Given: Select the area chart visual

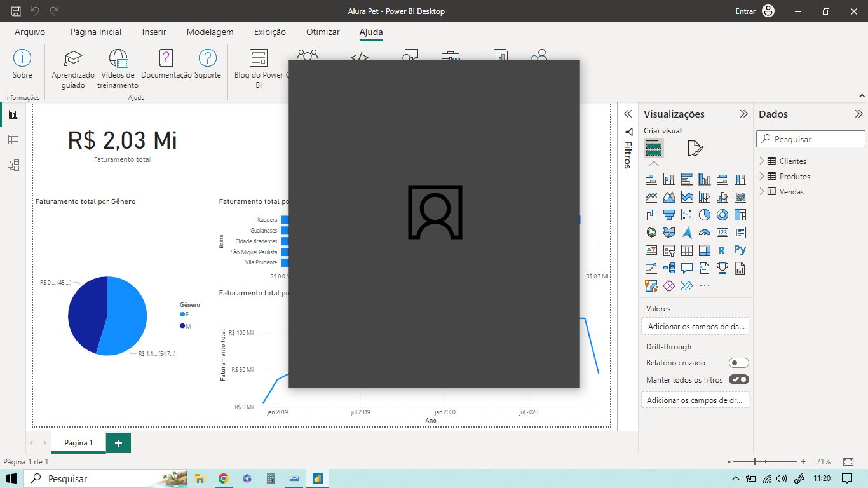Looking at the screenshot, I should tap(668, 197).
